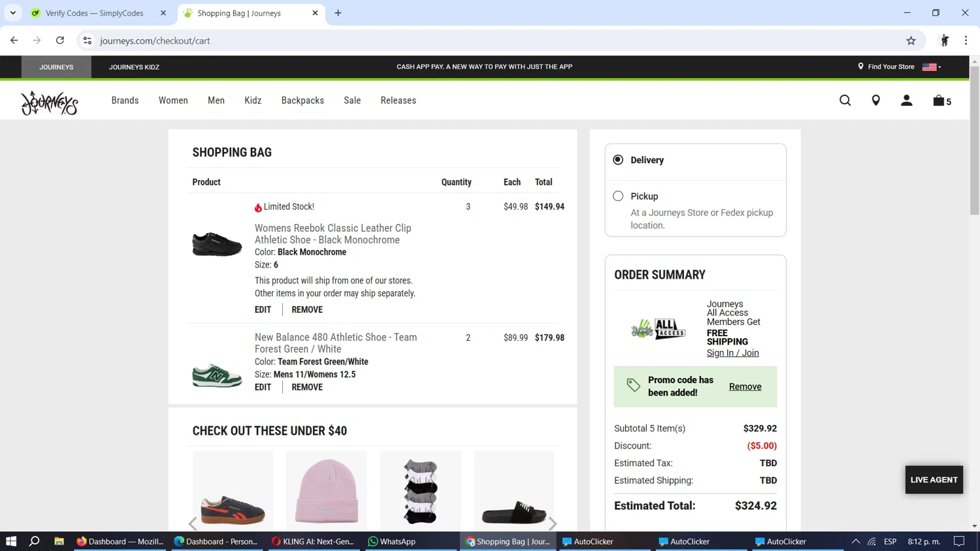980x551 pixels.
Task: Open the Dashboard Mozilla Firefox taskbar window
Action: 120,541
